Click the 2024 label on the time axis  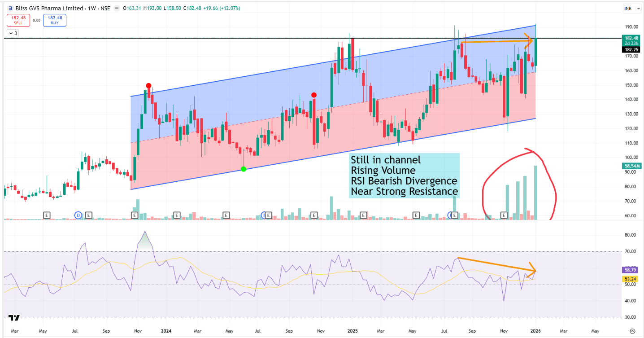point(165,331)
